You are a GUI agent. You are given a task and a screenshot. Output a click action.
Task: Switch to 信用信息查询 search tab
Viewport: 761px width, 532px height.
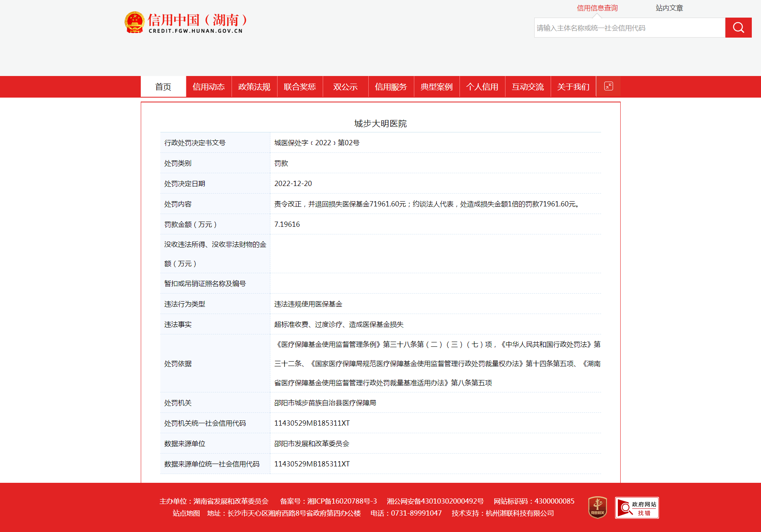[597, 8]
